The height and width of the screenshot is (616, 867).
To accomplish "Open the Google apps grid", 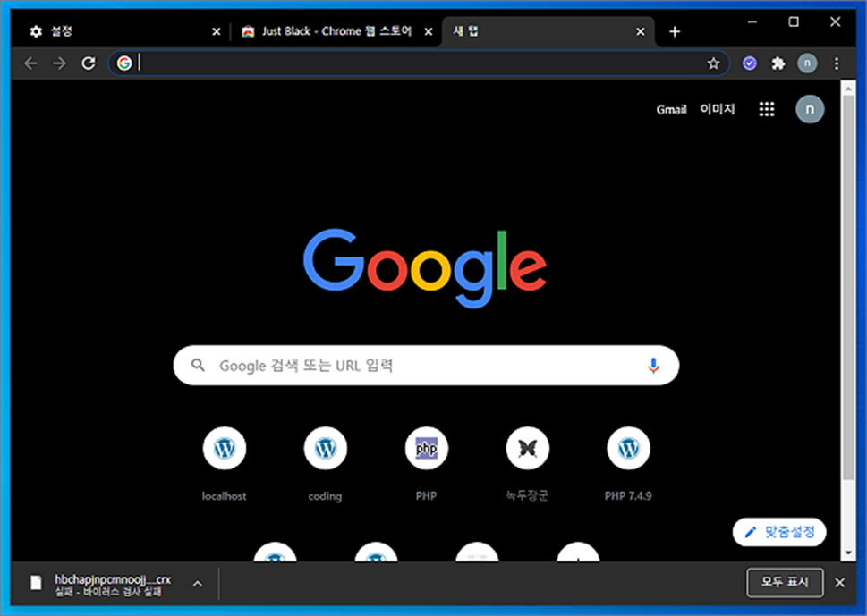I will (767, 109).
